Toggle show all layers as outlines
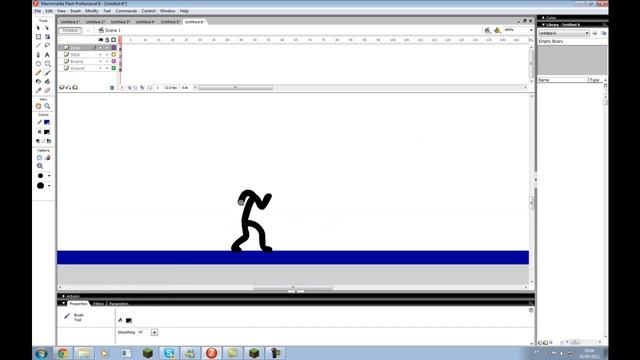 coord(113,40)
